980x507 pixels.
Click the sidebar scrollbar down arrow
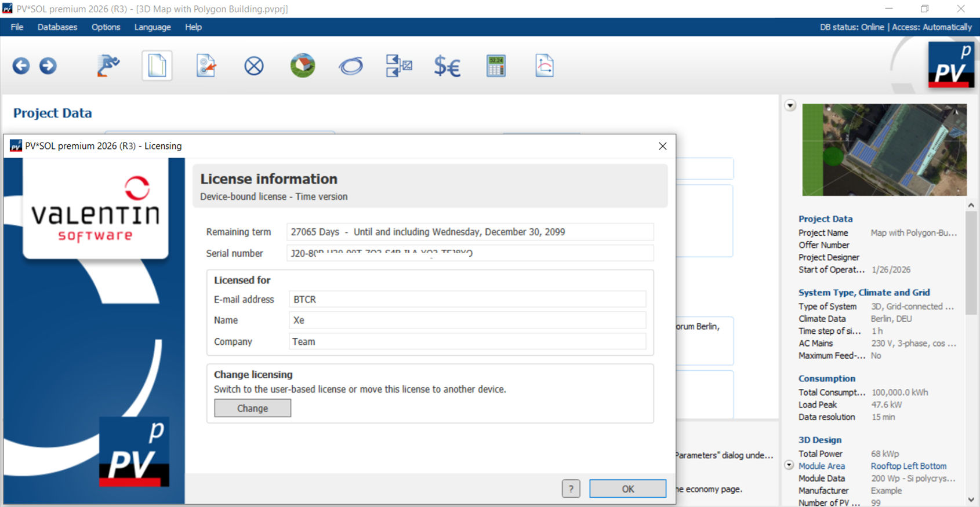[x=971, y=499]
